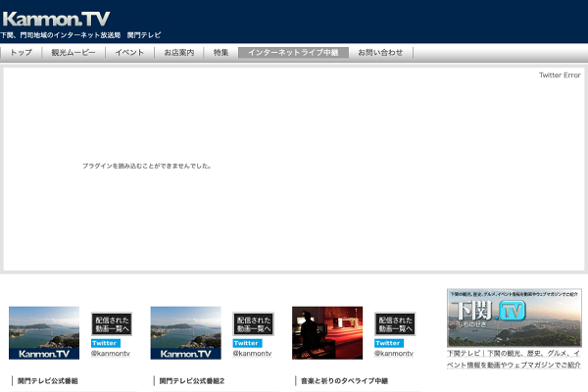Open the 音楽と祈りの夕べ organist thumbnail
588x392 pixels.
pos(327,333)
